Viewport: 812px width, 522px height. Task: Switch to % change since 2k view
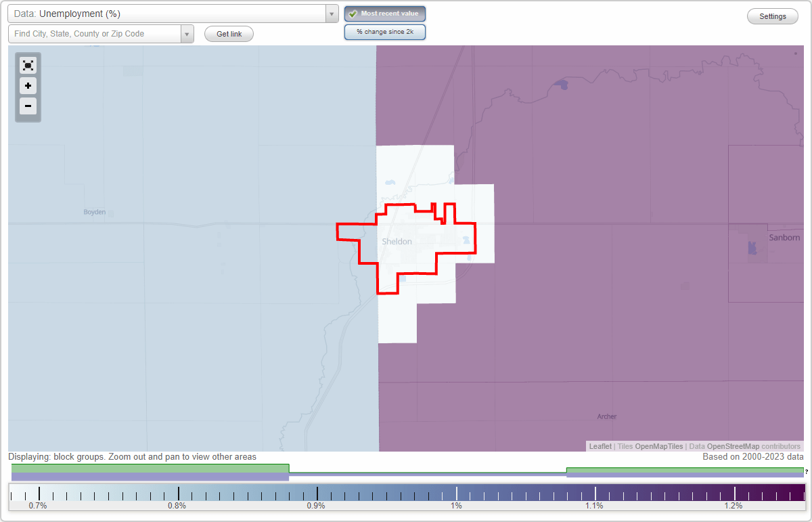coord(384,31)
